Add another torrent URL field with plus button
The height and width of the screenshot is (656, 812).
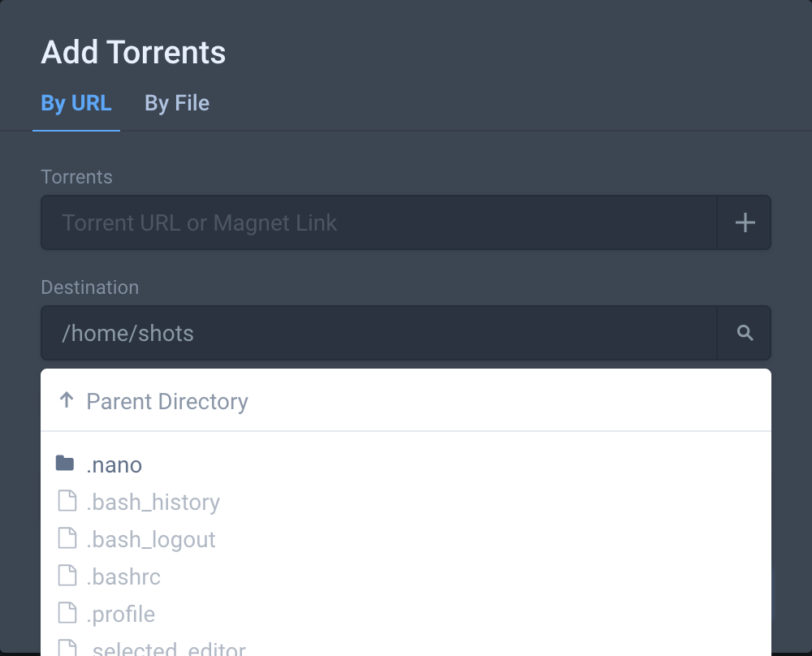click(745, 222)
